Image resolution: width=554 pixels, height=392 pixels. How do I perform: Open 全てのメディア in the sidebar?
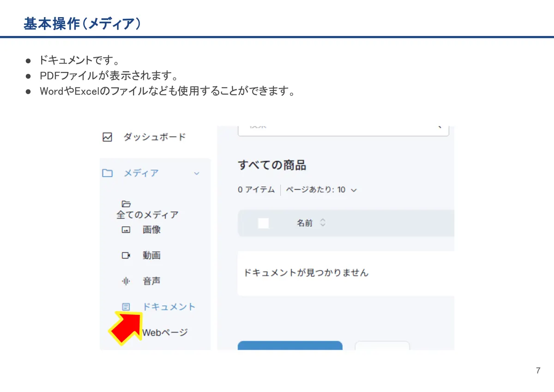tap(147, 215)
